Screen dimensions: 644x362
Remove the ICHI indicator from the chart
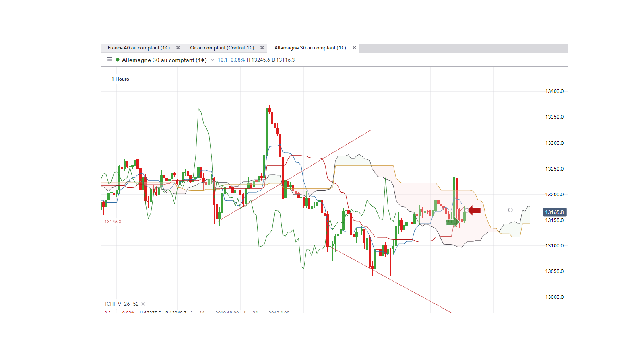pos(143,304)
